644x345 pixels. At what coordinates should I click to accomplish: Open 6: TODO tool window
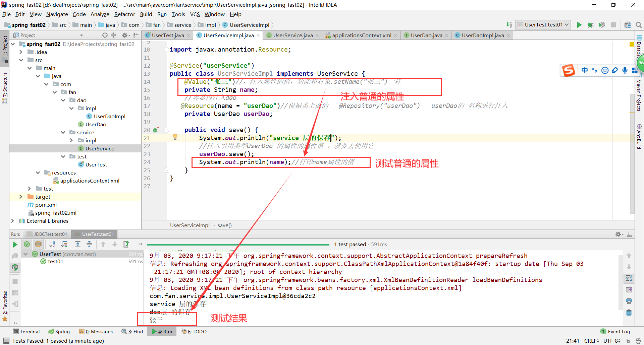click(194, 332)
